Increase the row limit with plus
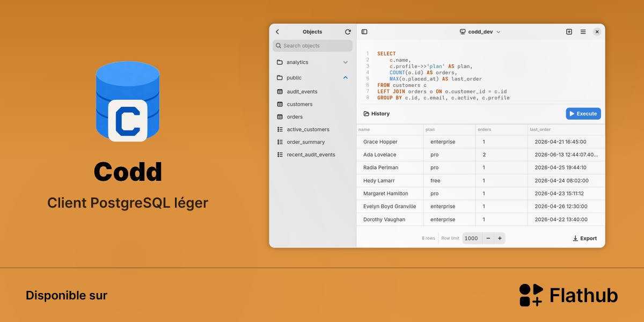644x322 pixels. point(500,238)
